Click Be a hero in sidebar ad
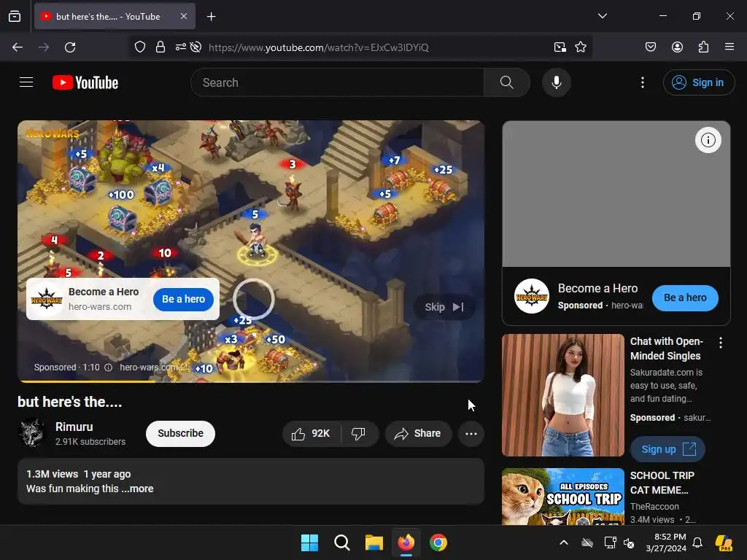 (x=685, y=298)
